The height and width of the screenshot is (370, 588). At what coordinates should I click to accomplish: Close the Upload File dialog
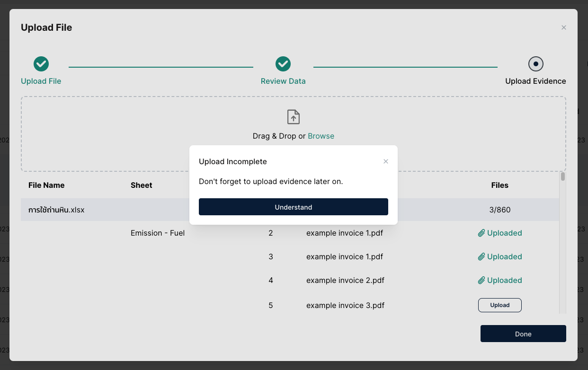(563, 27)
